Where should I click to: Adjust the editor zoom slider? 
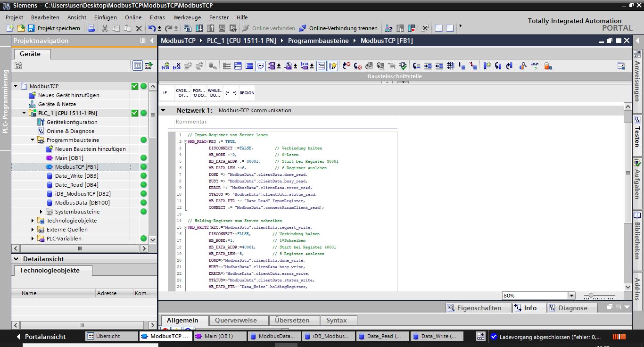pos(590,296)
